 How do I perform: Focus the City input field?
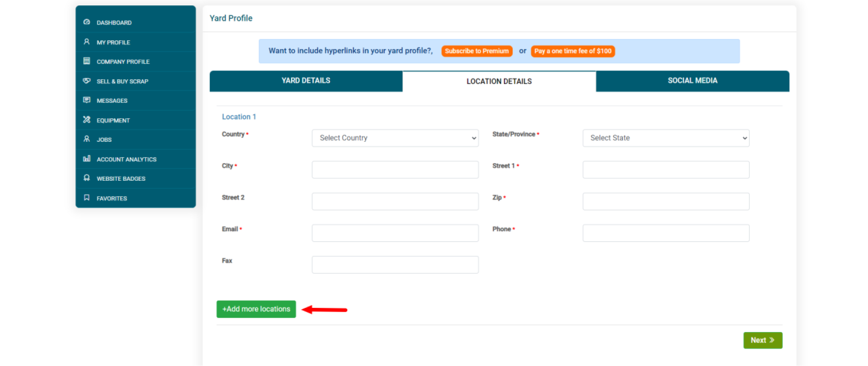395,170
